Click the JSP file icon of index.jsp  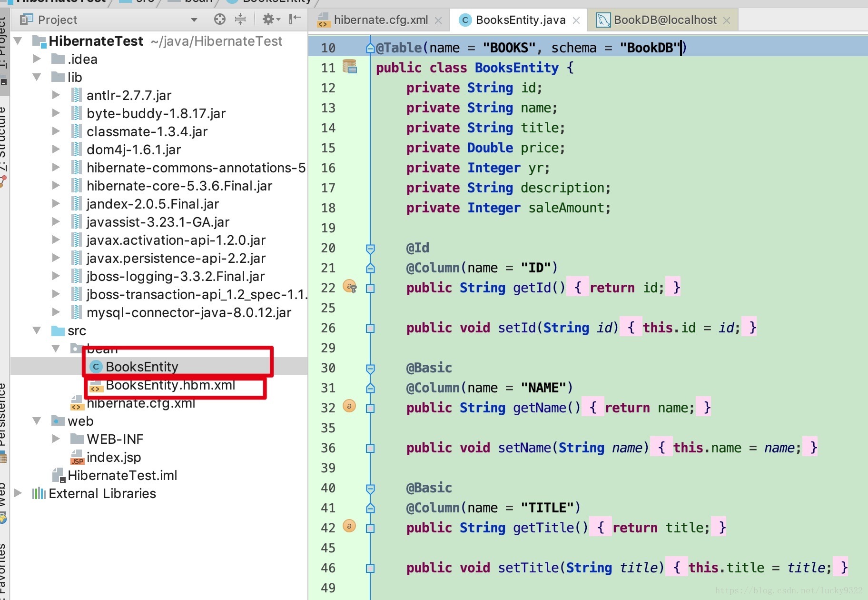click(x=77, y=458)
